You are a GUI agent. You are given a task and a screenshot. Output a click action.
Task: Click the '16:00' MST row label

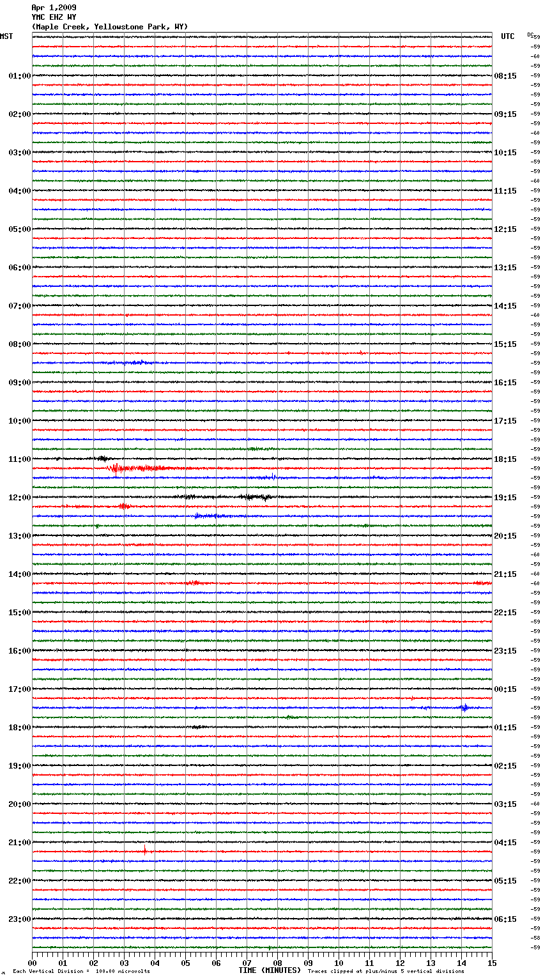tap(20, 651)
